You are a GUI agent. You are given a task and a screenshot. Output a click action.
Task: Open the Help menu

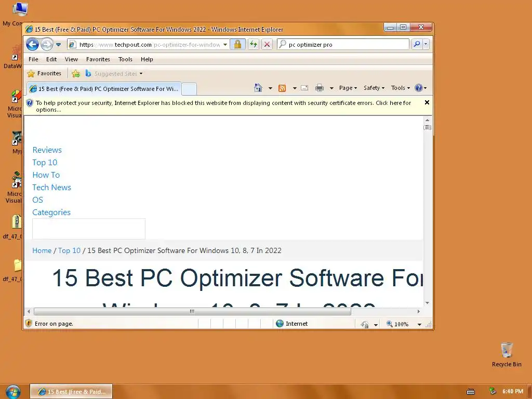click(x=147, y=59)
